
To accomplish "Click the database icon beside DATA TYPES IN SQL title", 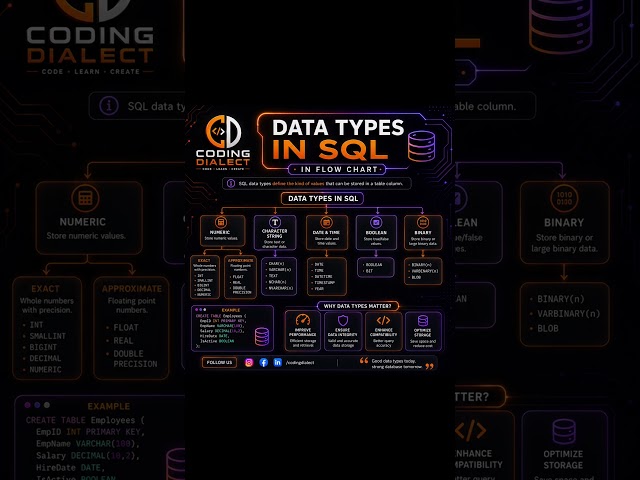I will tap(422, 147).
